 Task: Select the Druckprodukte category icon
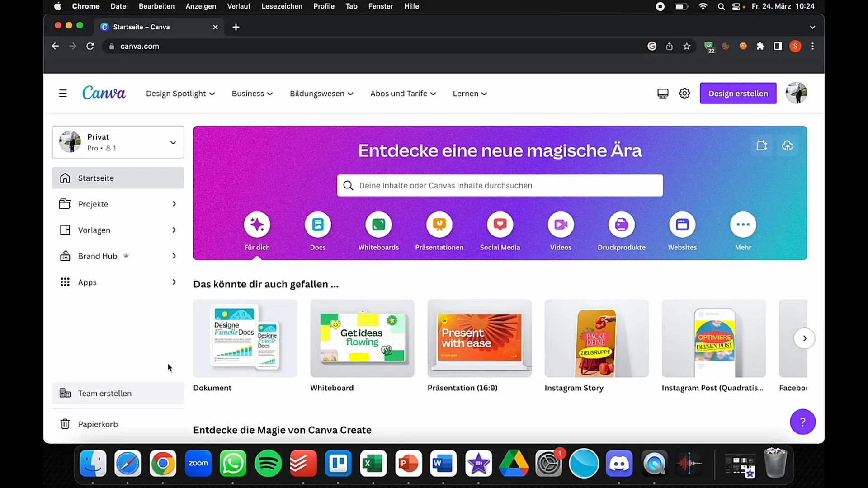[x=621, y=224]
